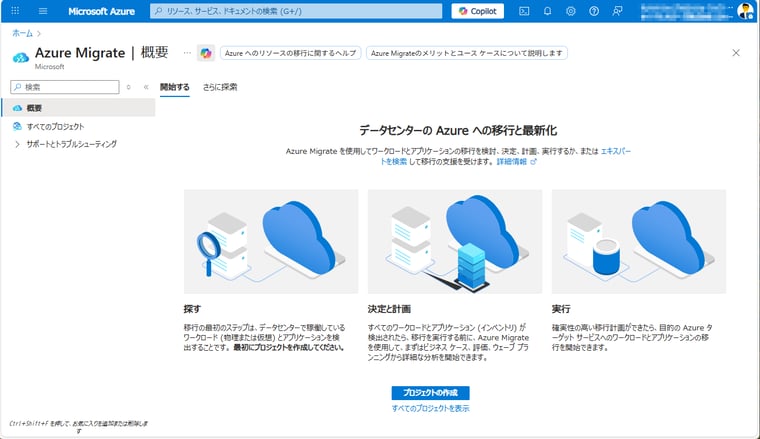Click the プロジェクトの作成 button
Viewport: 760px width, 439px height.
[x=430, y=392]
